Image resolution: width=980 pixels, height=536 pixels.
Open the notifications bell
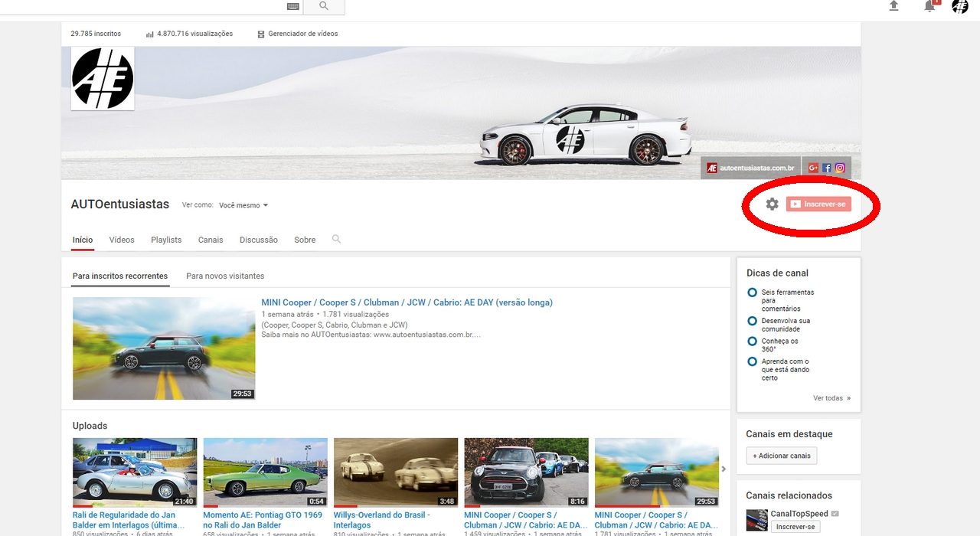coord(929,7)
